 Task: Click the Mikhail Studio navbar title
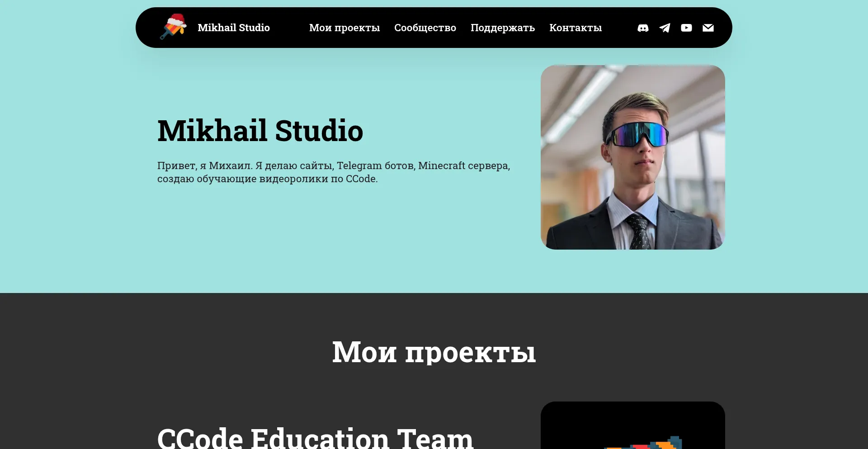click(x=234, y=28)
